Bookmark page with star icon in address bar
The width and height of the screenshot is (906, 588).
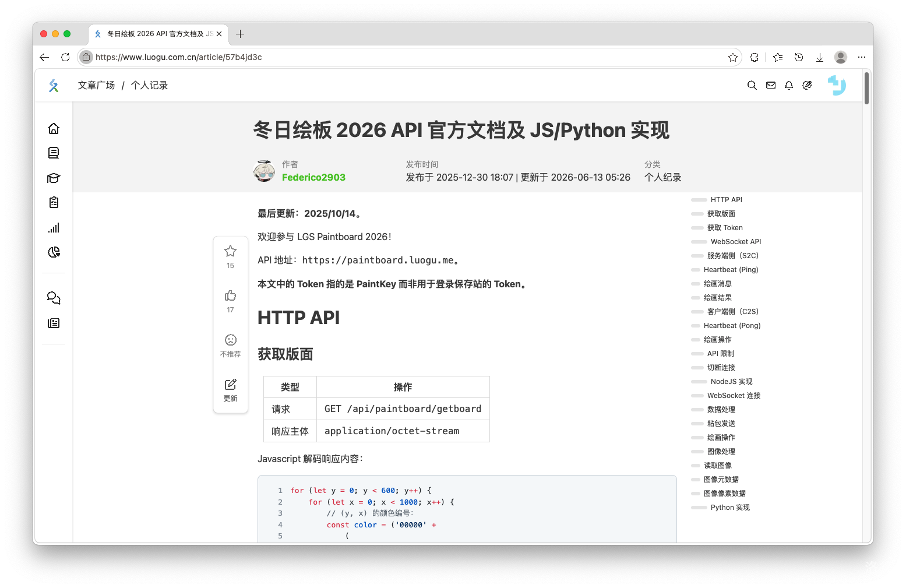(733, 57)
